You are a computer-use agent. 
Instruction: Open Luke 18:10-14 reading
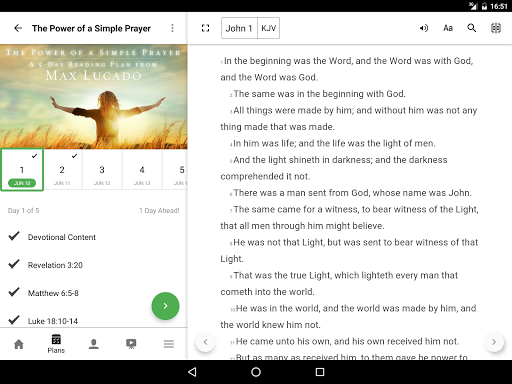point(53,321)
